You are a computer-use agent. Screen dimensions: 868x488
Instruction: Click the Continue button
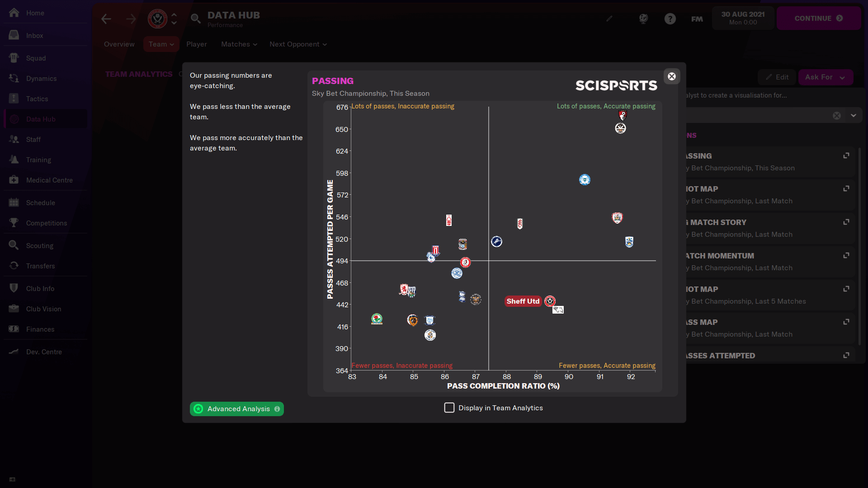click(x=818, y=19)
